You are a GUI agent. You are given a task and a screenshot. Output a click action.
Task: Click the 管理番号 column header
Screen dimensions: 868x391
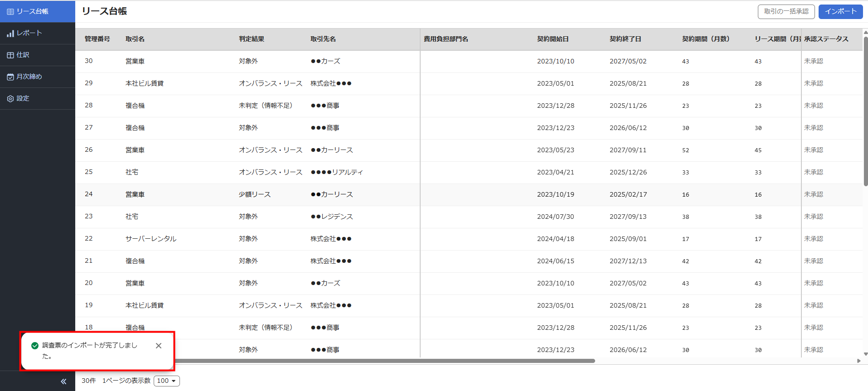(x=97, y=39)
